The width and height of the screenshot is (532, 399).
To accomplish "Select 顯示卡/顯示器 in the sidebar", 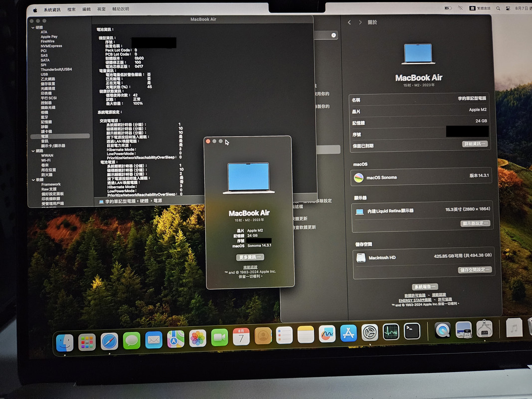I will [x=53, y=146].
